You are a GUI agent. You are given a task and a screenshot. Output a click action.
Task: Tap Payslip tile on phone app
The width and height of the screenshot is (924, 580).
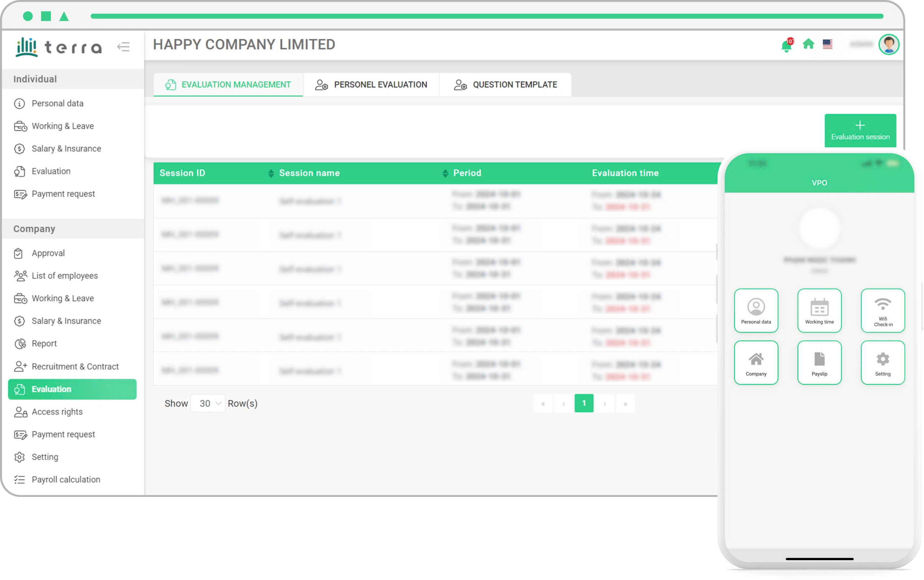click(x=819, y=363)
